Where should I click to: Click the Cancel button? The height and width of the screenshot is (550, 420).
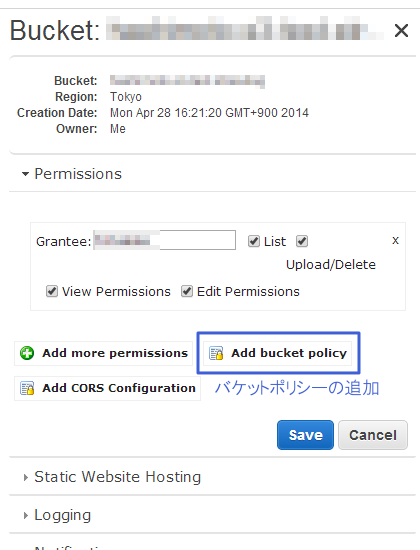[x=373, y=435]
